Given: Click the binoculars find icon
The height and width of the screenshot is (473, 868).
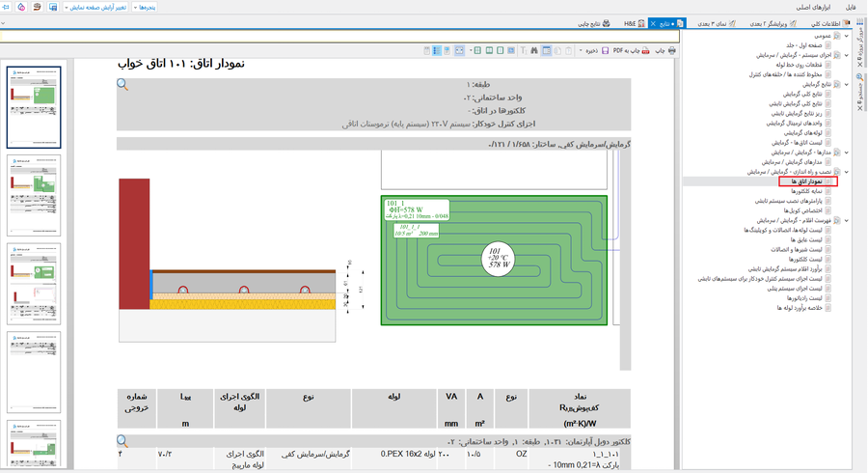Looking at the screenshot, I should [534, 50].
